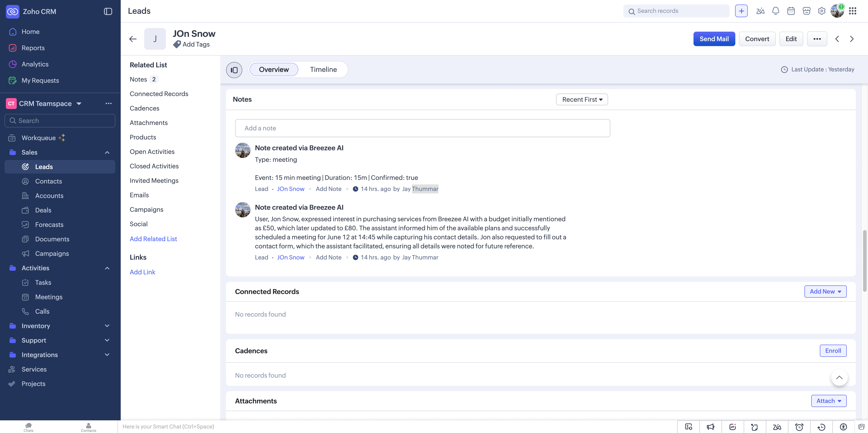Click the recent items history icon
Image resolution: width=868 pixels, height=433 pixels.
click(821, 427)
